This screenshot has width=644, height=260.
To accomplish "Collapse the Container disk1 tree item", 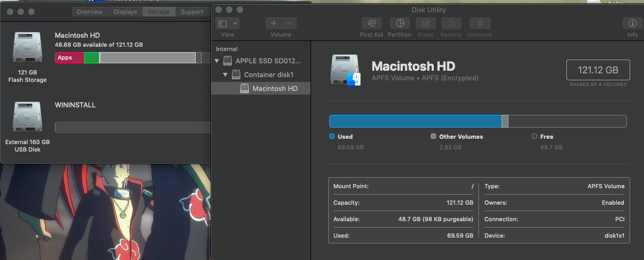I will coord(225,75).
